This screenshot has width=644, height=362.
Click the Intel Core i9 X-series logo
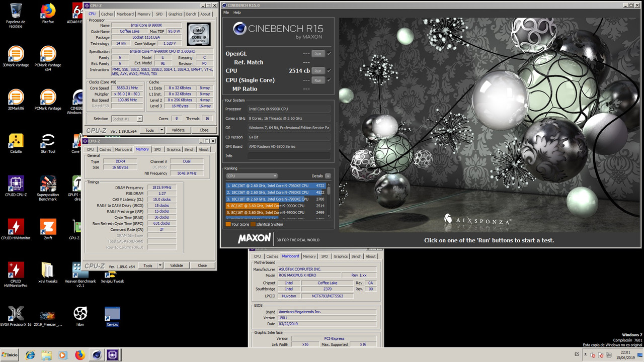[x=199, y=34]
